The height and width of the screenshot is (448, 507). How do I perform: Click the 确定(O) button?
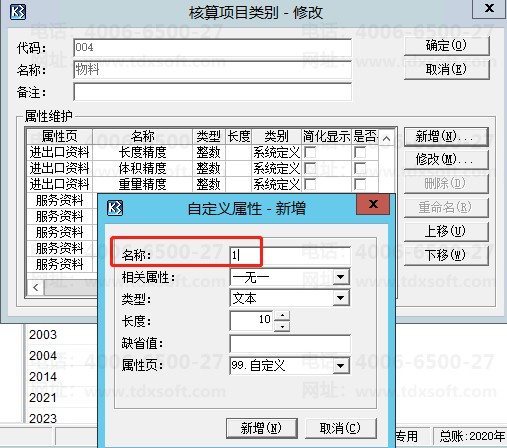(x=447, y=45)
